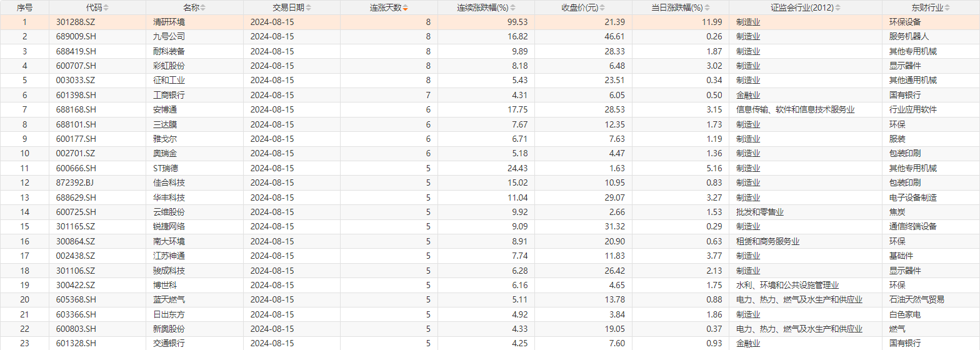
Task: Select 九号公司 closing price 46.61
Action: coord(615,36)
